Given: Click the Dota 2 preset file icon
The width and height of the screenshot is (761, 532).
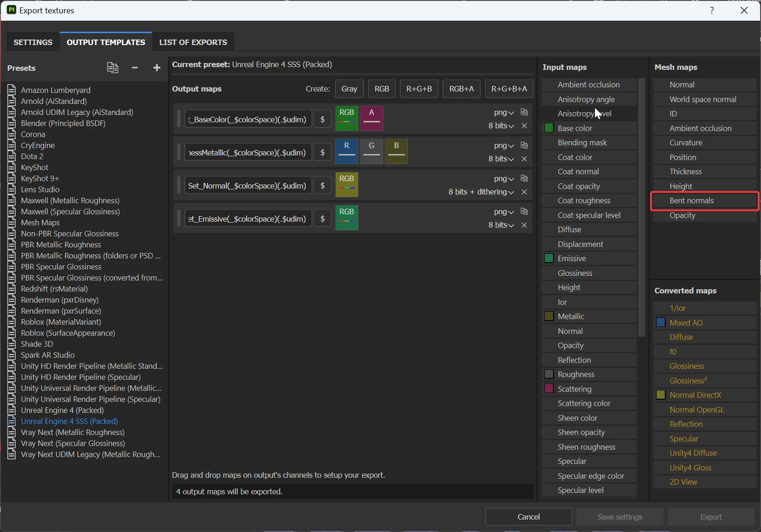Looking at the screenshot, I should tap(12, 156).
